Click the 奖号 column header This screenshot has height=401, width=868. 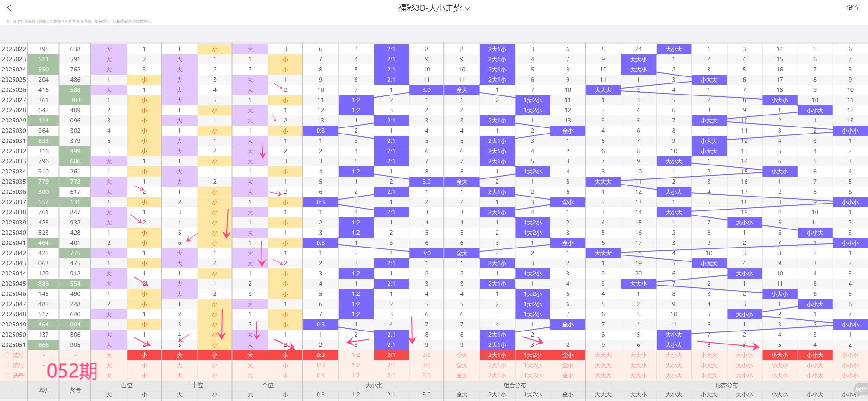pos(75,390)
